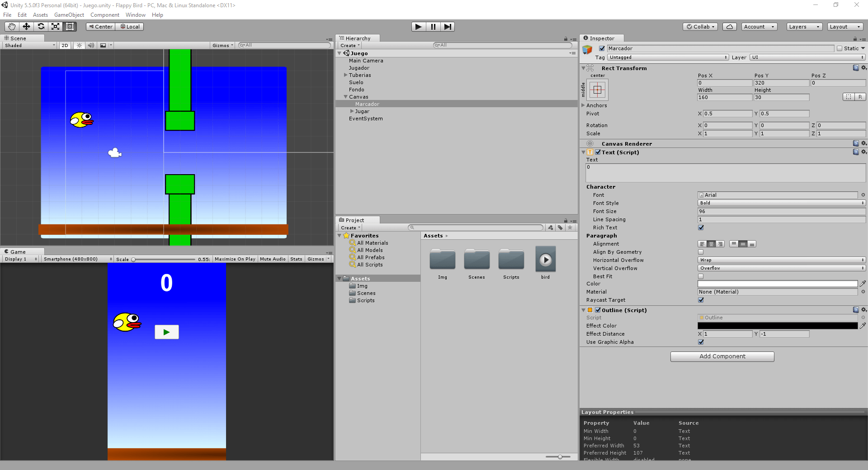Collapse the Canvas hierarchy item
Image resolution: width=868 pixels, height=470 pixels.
click(346, 97)
